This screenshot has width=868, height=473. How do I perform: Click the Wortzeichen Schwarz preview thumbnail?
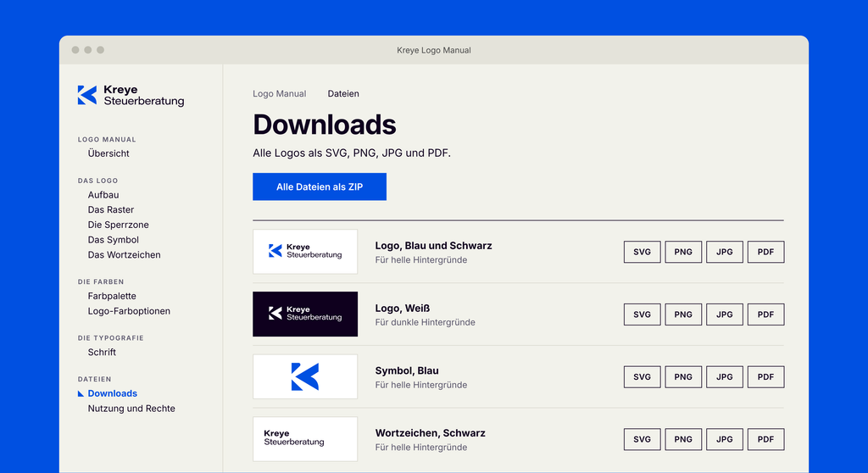(305, 439)
